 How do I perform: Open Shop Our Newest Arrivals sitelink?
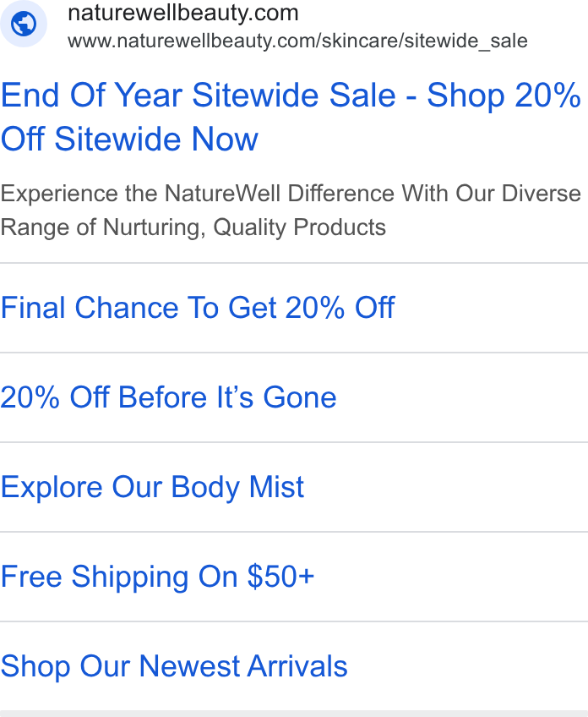point(174,666)
